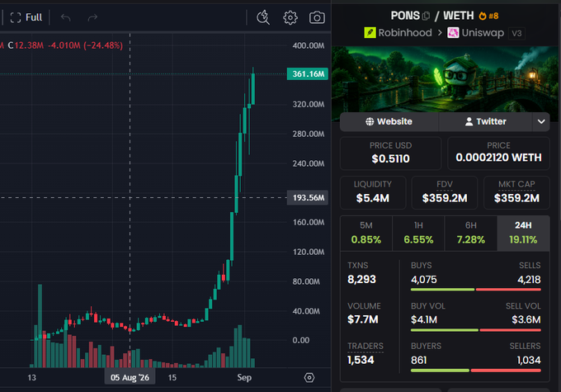Open time axis settings hexagon icon

309,378
